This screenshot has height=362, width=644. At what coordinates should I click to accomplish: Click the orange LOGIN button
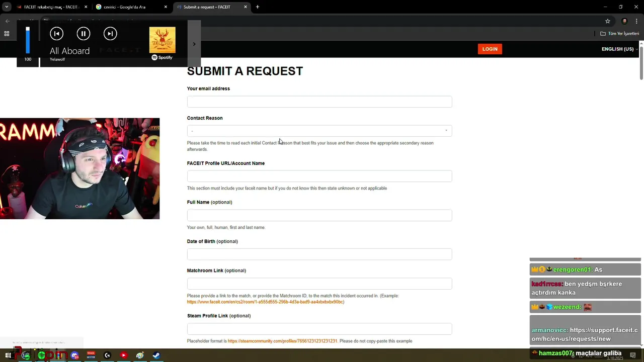click(x=490, y=49)
